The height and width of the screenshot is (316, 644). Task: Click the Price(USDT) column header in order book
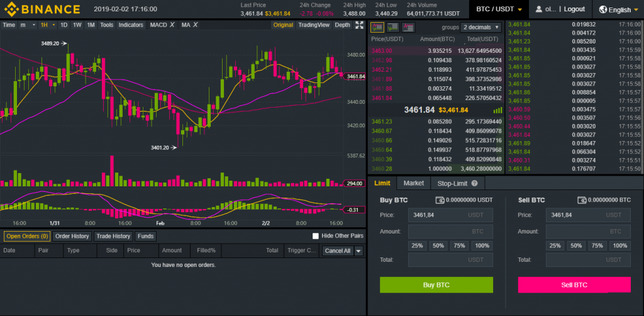click(387, 39)
